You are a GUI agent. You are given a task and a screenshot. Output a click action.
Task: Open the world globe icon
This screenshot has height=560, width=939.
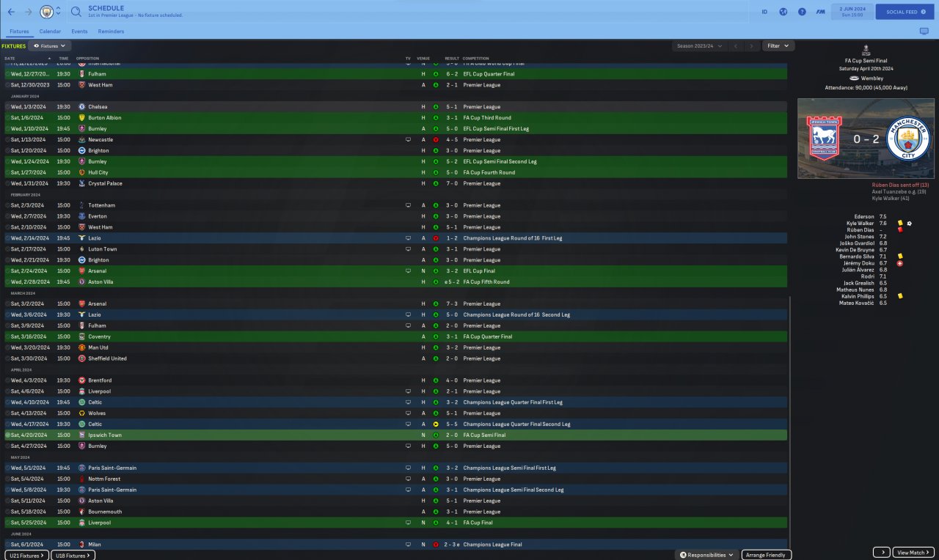click(x=783, y=12)
